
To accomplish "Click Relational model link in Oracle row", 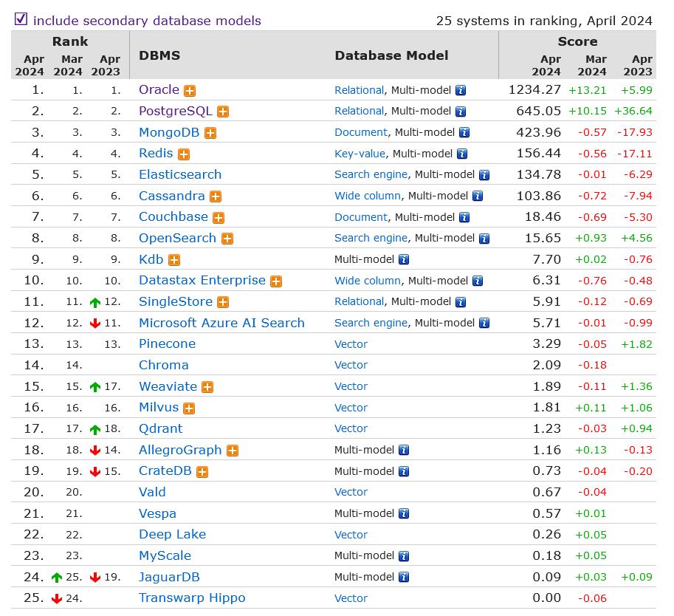I will [359, 90].
